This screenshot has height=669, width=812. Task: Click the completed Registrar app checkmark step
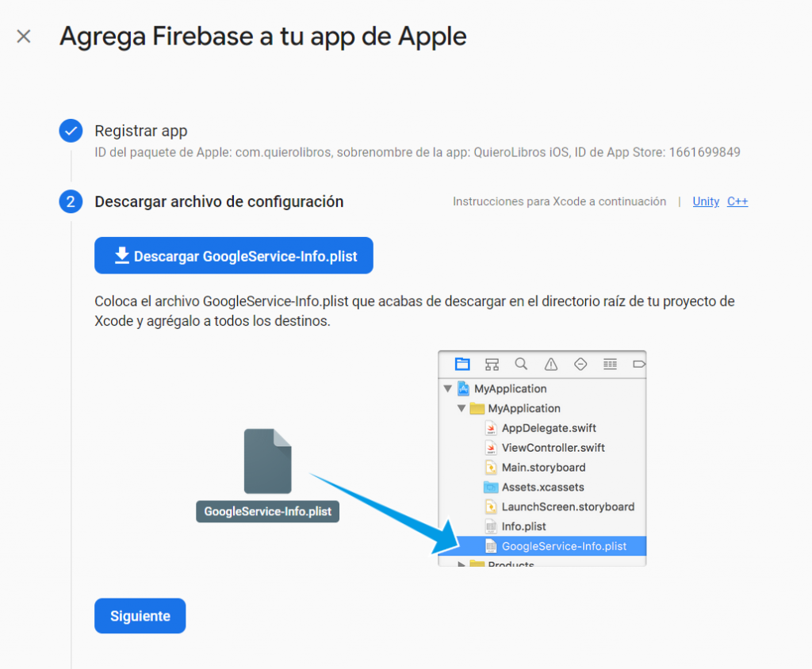(71, 131)
